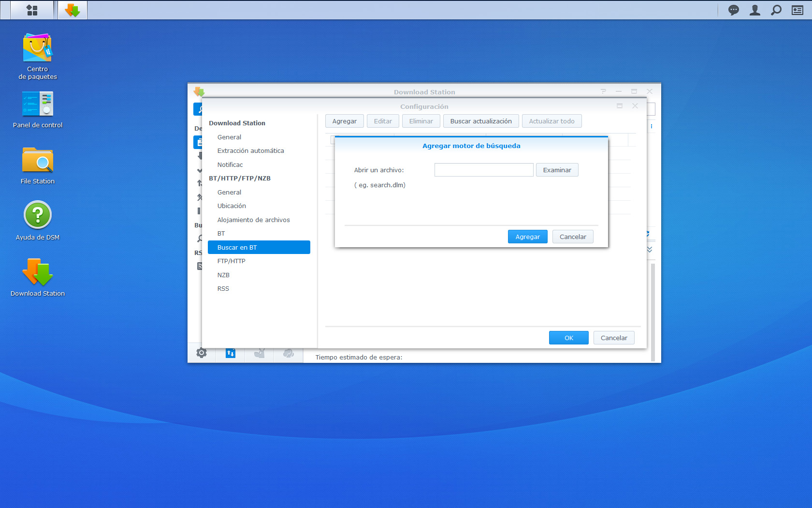
Task: Click the Editar toolbar button
Action: click(x=383, y=121)
